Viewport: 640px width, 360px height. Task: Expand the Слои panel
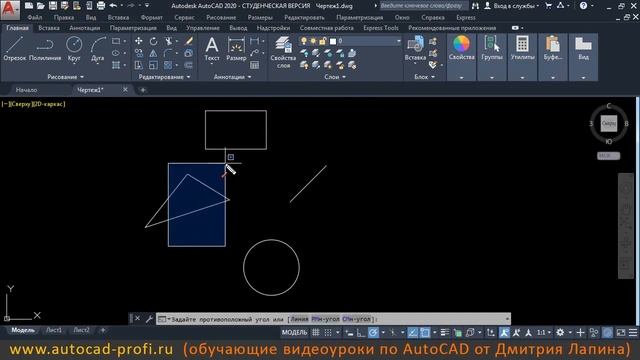(x=335, y=77)
